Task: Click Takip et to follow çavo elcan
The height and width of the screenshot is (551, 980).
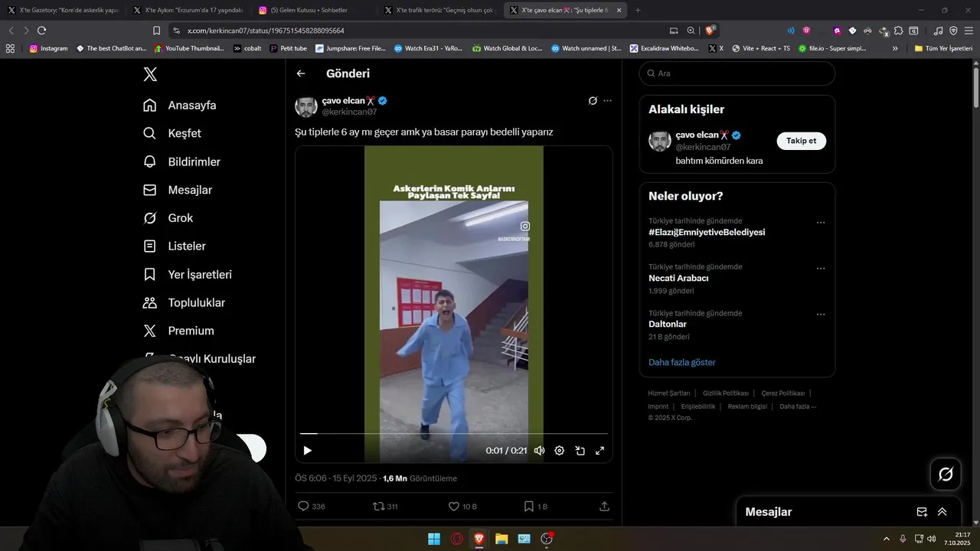Action: (x=801, y=141)
